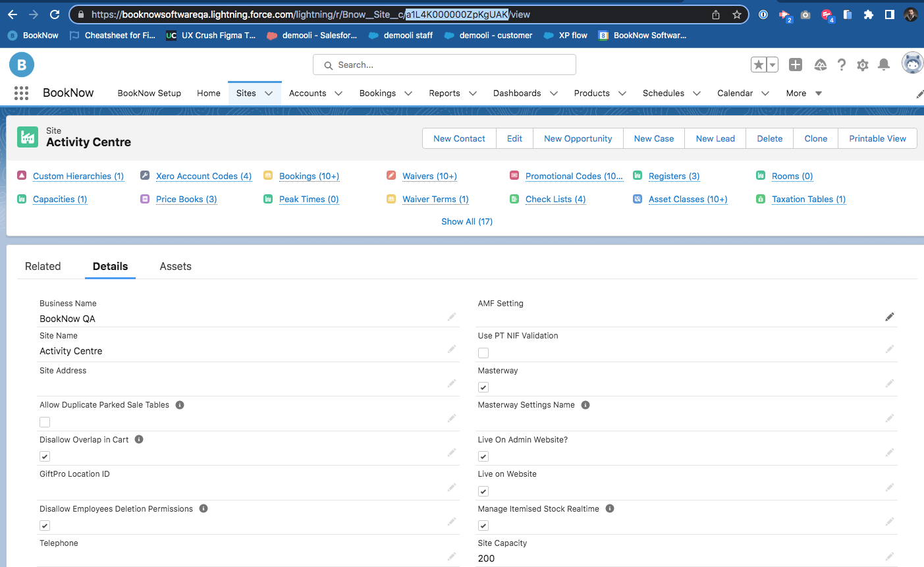Open Salesforce Help question mark icon
The height and width of the screenshot is (567, 924).
pos(842,65)
